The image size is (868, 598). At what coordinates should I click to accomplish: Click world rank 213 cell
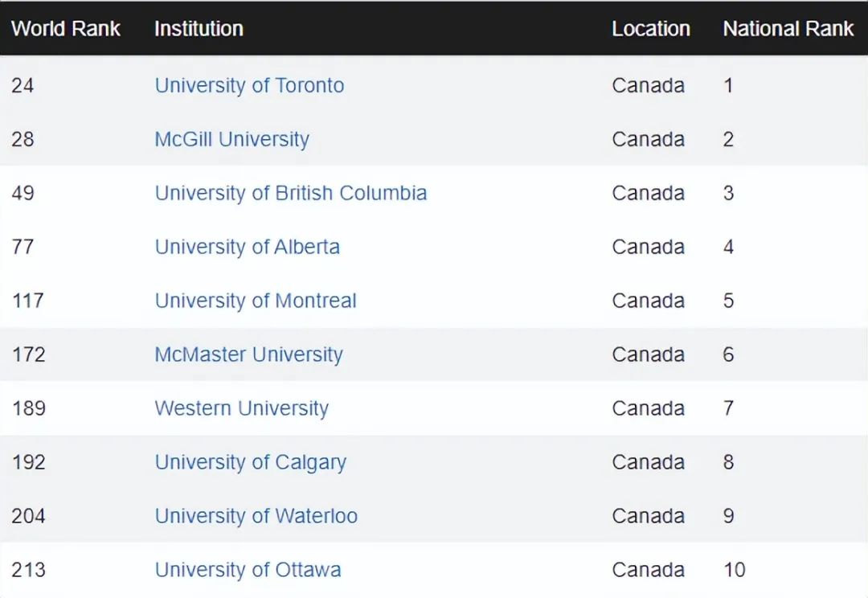tap(28, 570)
